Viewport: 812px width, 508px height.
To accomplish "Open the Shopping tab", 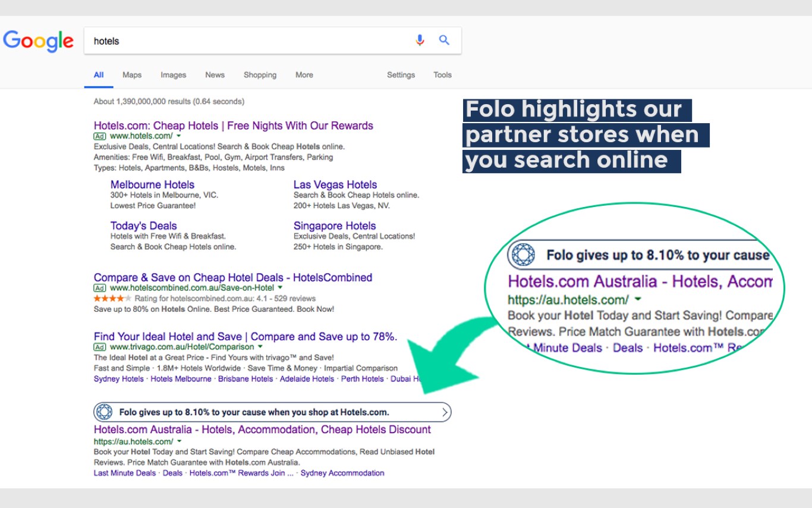I will (260, 75).
